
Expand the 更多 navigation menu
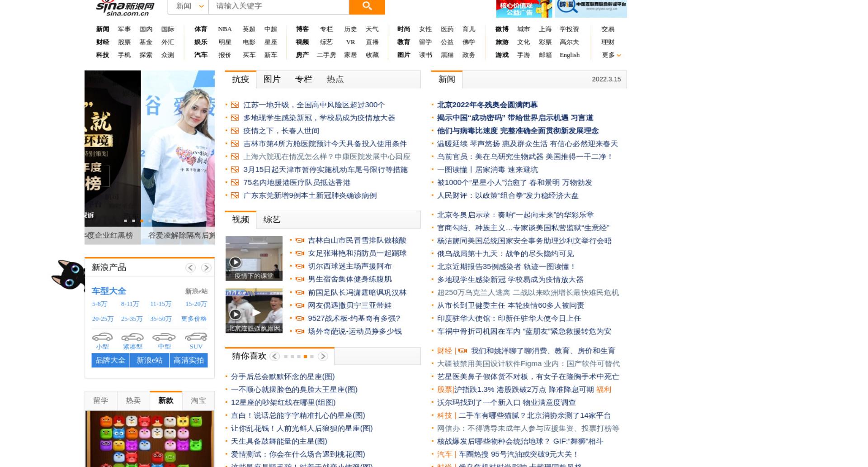coord(611,55)
